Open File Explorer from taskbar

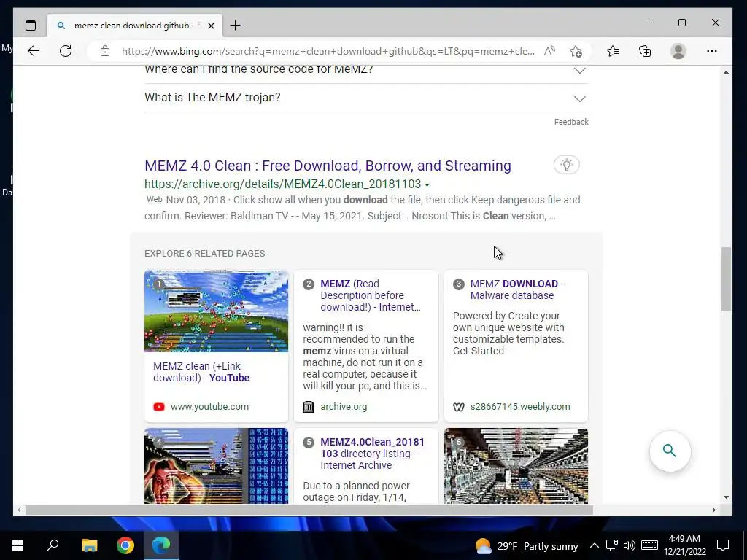89,545
